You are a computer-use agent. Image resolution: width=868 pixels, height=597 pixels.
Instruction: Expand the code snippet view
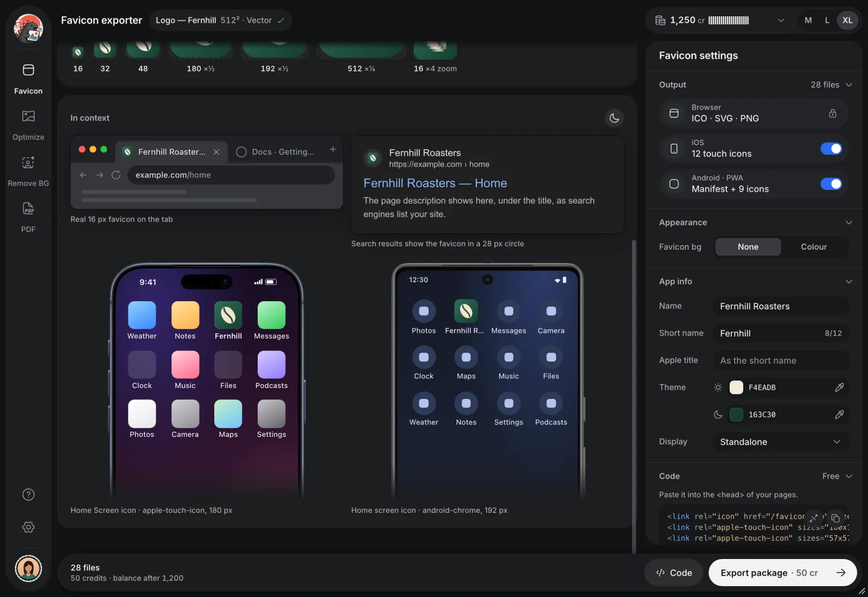[814, 518]
